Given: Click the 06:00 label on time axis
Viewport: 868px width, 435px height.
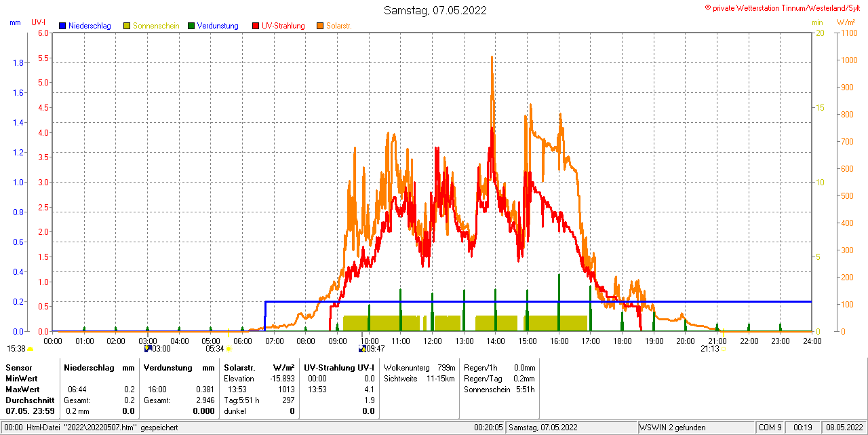Looking at the screenshot, I should [242, 341].
